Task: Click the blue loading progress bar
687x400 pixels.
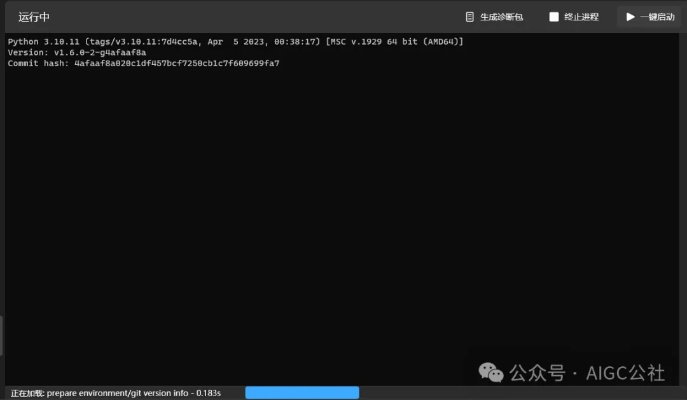Action: pyautogui.click(x=301, y=393)
